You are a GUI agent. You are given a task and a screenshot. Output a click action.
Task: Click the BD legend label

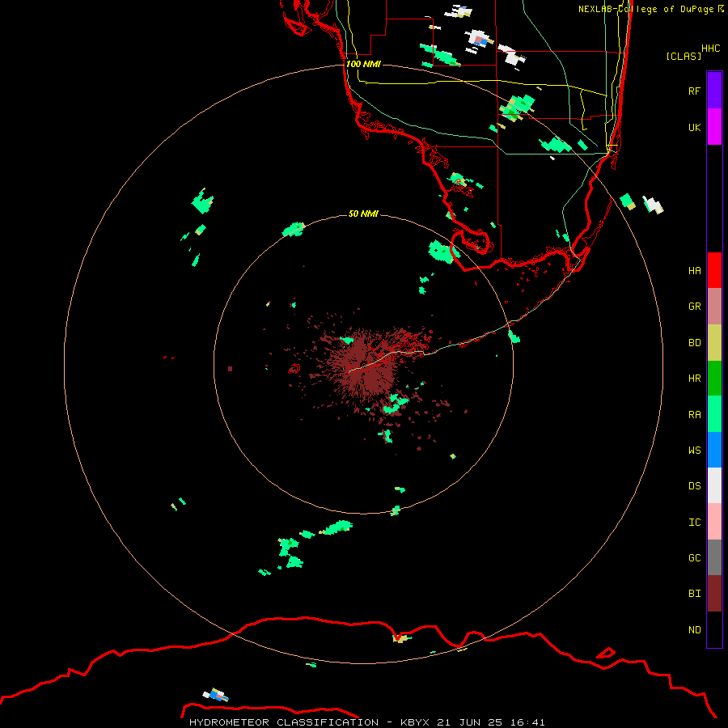(694, 343)
